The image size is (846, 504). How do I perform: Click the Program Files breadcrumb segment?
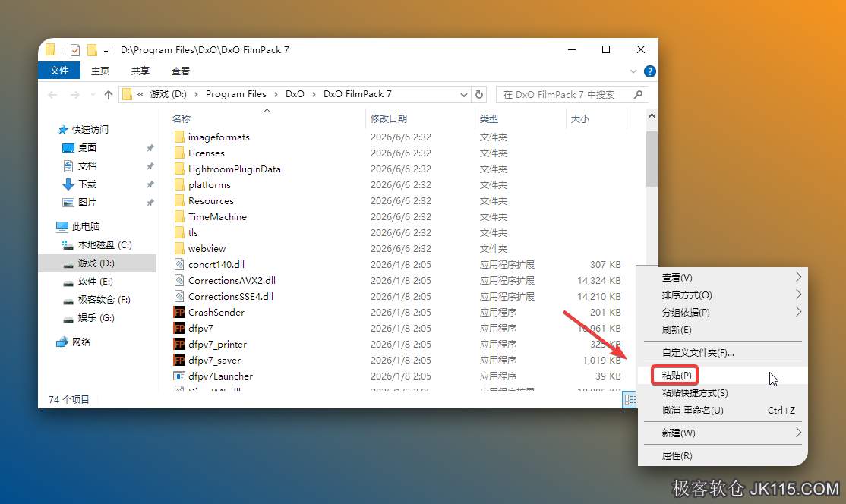pos(235,94)
